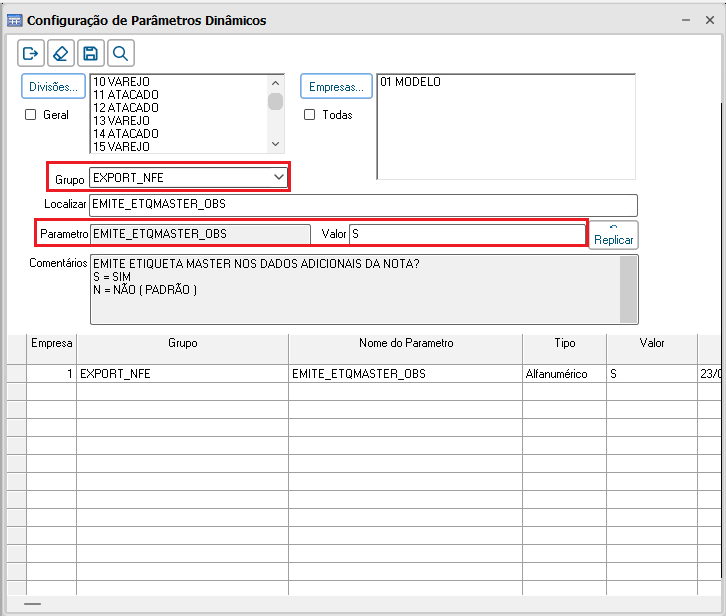Click the magnifier search toolbar icon
Viewport: 726px width, 616px height.
tap(121, 53)
